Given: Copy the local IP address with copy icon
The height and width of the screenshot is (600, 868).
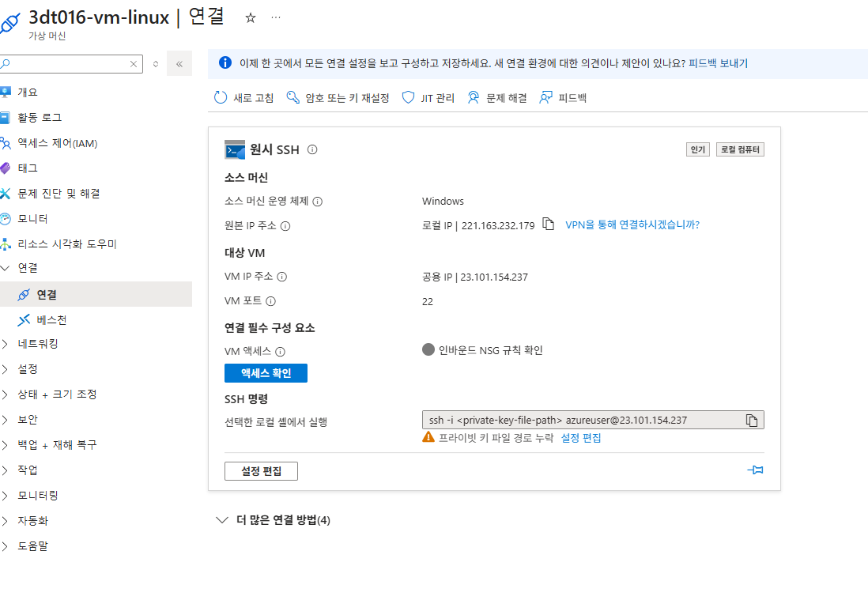Looking at the screenshot, I should (548, 225).
